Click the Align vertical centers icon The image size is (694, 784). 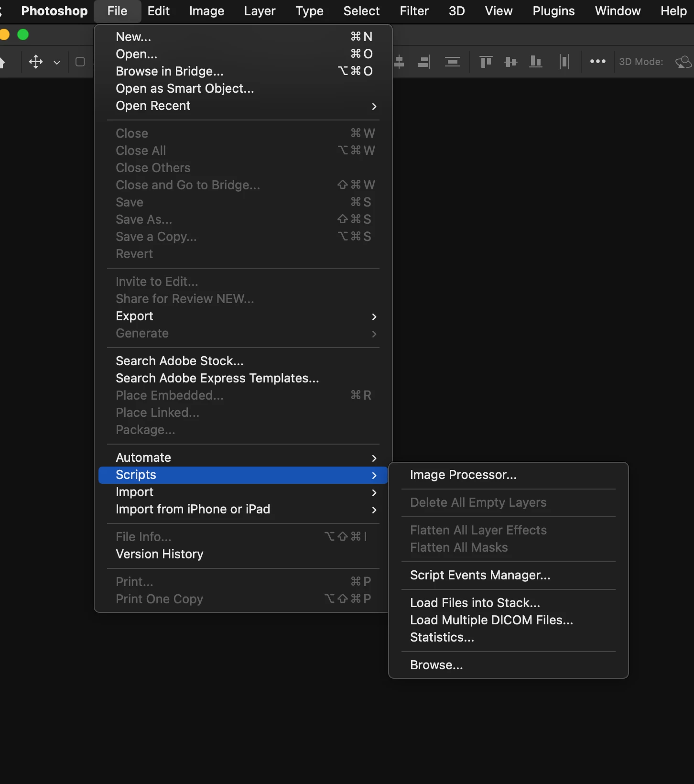[510, 62]
